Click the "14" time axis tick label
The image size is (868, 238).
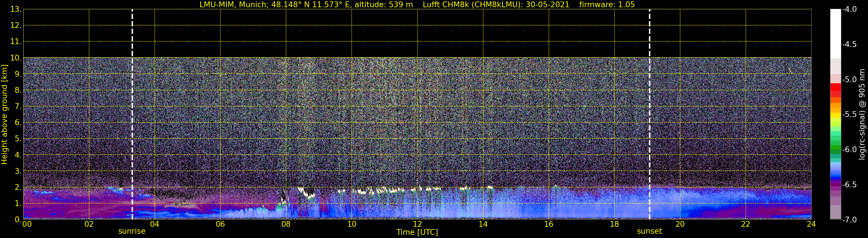click(x=483, y=224)
